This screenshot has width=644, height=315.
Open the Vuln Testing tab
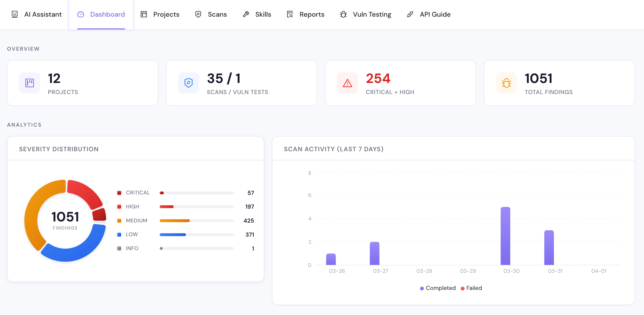tap(366, 14)
